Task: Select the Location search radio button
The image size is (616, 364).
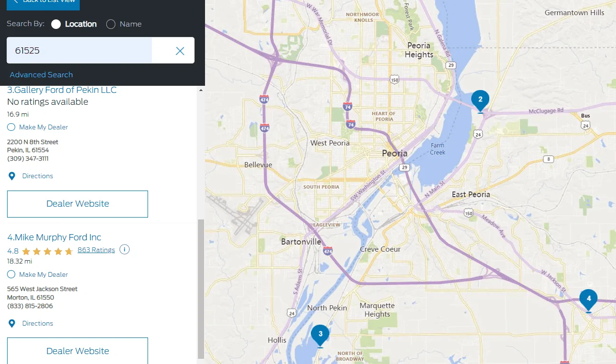Action: [x=56, y=24]
